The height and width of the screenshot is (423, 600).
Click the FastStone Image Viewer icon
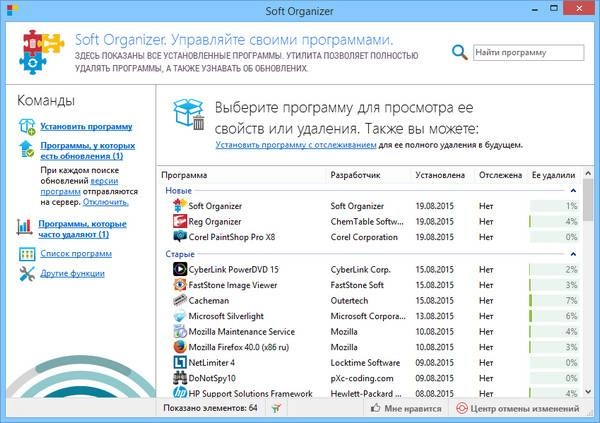[x=179, y=285]
